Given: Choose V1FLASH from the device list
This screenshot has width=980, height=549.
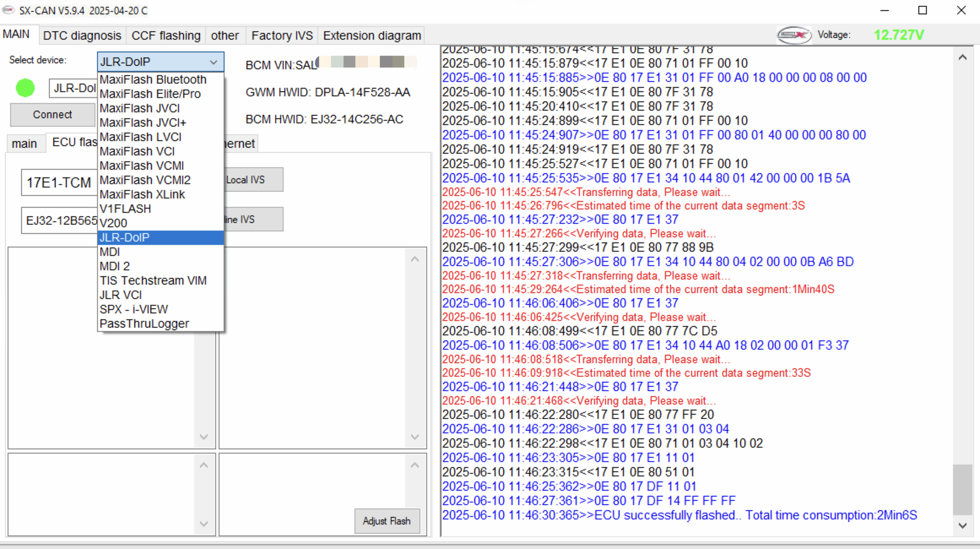Looking at the screenshot, I should 160,209.
